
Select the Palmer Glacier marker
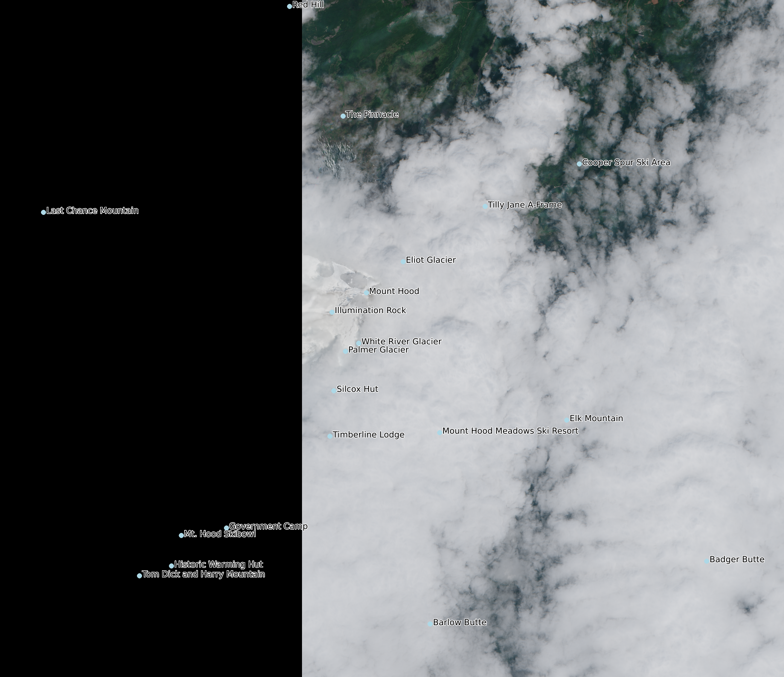pyautogui.click(x=345, y=352)
